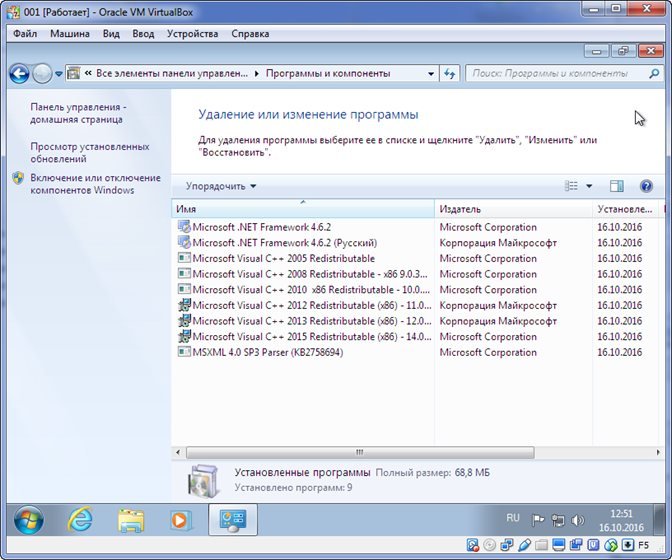Open recent pages dropdown next to forward button
The height and width of the screenshot is (560, 672).
click(59, 74)
